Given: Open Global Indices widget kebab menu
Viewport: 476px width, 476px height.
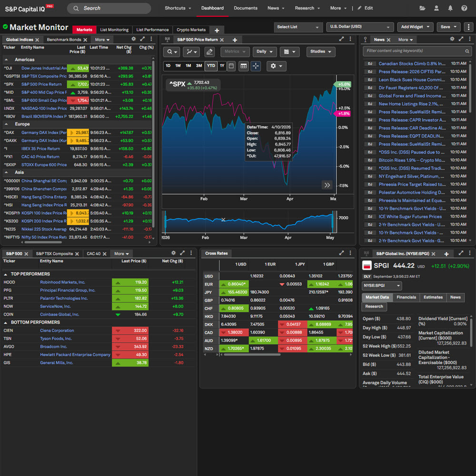Looking at the screenshot, I should 151,39.
